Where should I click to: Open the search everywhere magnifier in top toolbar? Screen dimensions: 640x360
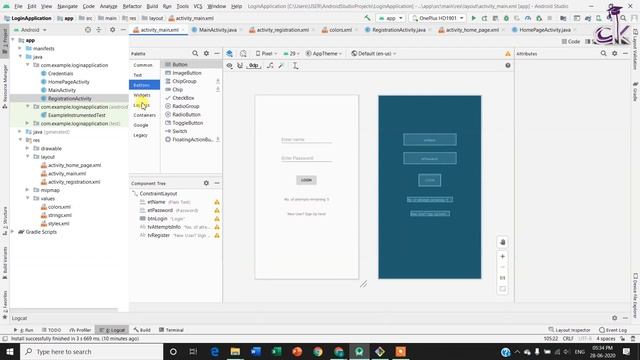(x=623, y=18)
